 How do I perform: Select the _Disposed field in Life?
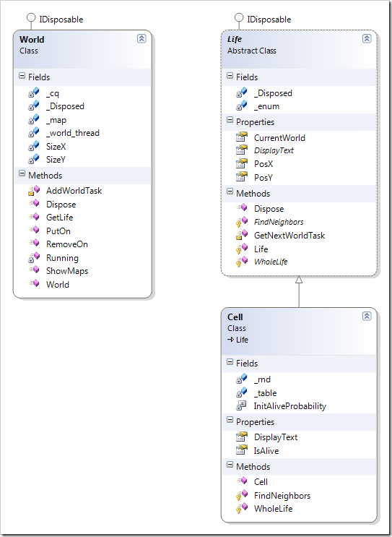coord(273,93)
